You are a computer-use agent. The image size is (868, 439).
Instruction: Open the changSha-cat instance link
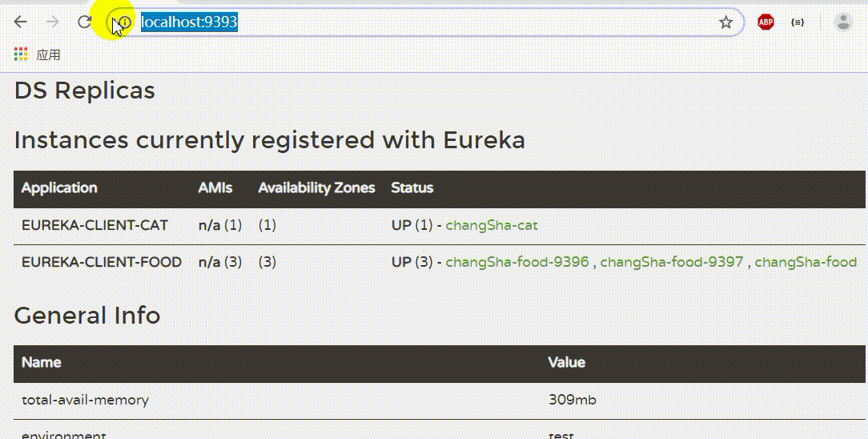(492, 225)
